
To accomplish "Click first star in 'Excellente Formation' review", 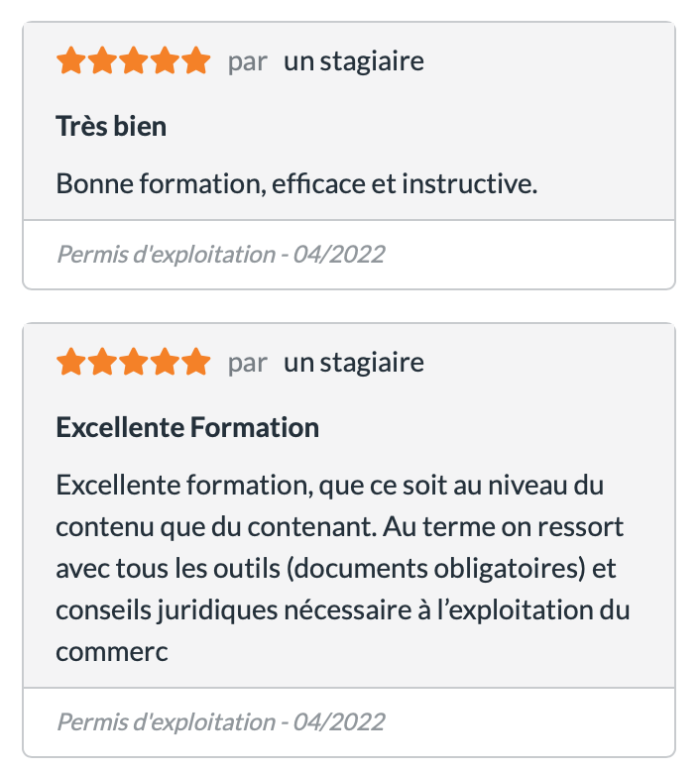I will pyautogui.click(x=71, y=363).
